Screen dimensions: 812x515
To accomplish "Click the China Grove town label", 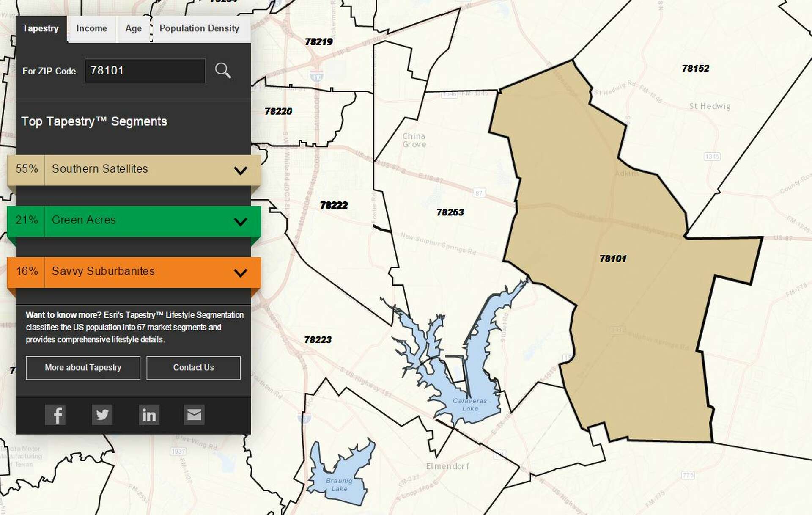I will click(414, 140).
